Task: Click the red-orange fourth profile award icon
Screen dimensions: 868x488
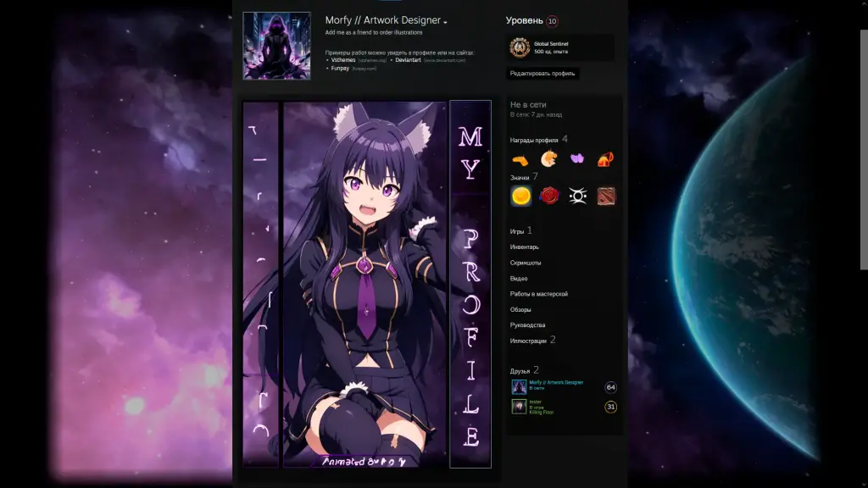Action: (x=605, y=158)
